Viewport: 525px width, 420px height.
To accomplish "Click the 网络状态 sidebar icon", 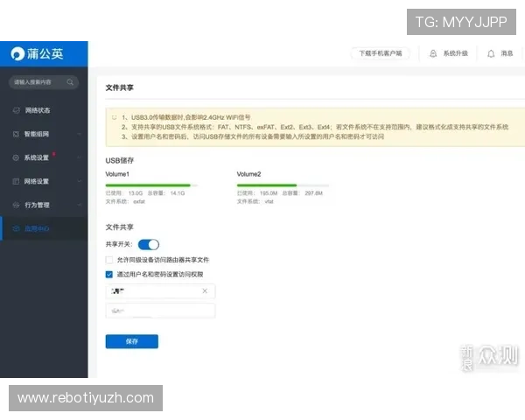I will [16, 110].
